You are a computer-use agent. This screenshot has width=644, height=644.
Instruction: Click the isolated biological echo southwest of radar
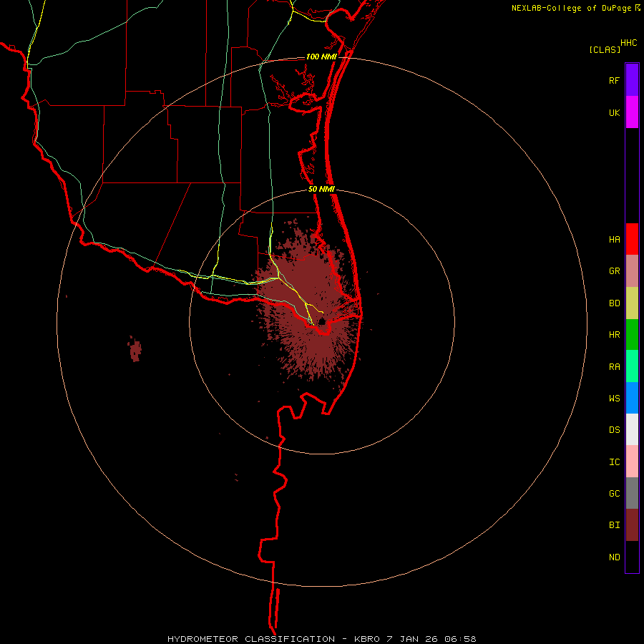(x=135, y=349)
